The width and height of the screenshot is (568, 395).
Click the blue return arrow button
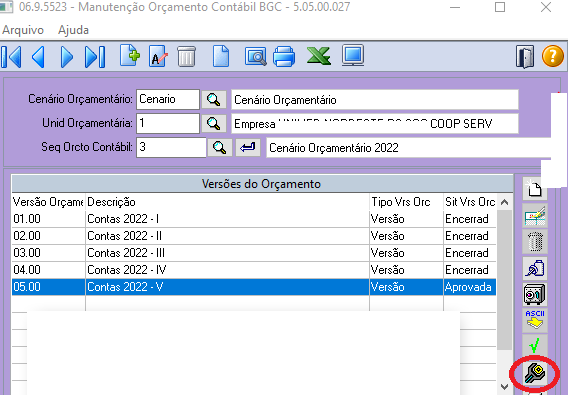coord(248,147)
